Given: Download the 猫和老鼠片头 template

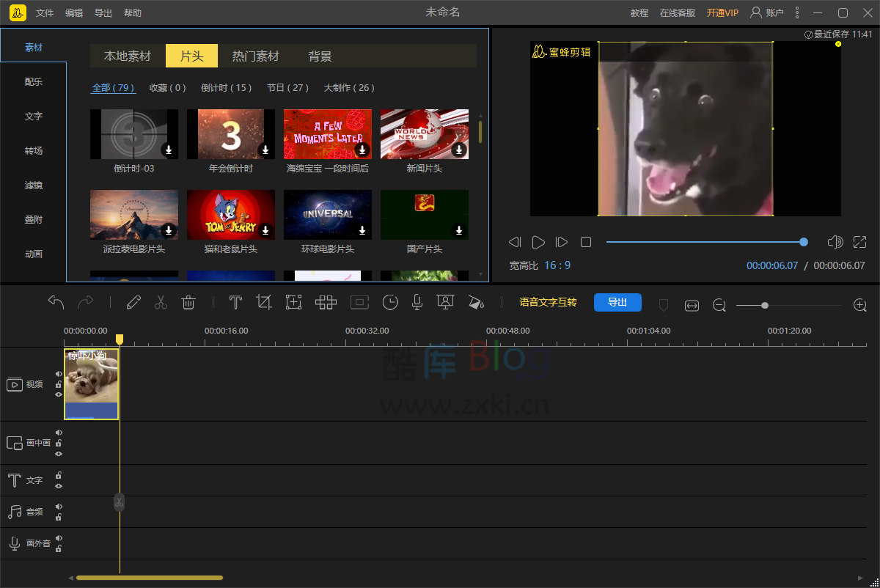Looking at the screenshot, I should click(x=265, y=230).
